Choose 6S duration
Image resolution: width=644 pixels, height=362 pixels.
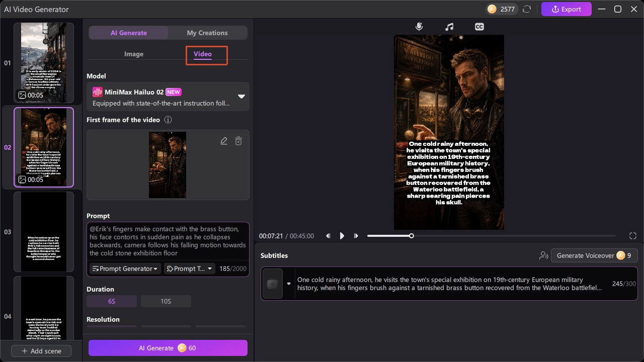tap(112, 301)
